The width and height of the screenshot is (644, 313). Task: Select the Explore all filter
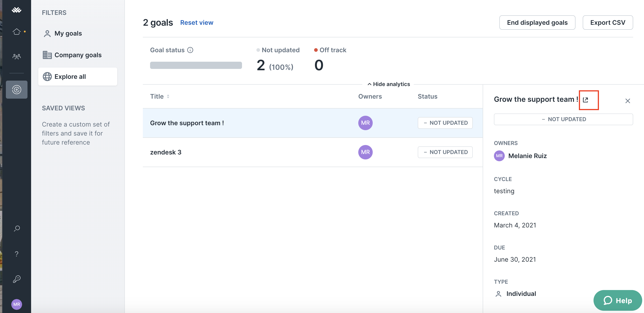click(78, 76)
